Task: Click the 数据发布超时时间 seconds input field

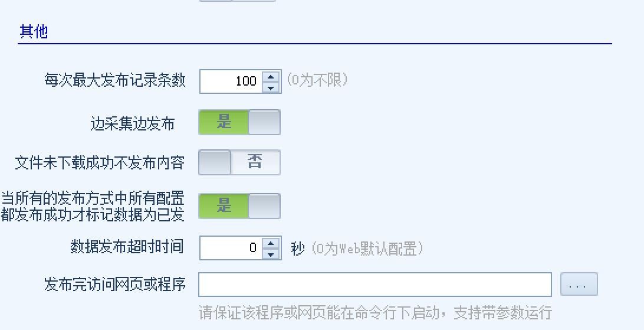Action: 230,248
